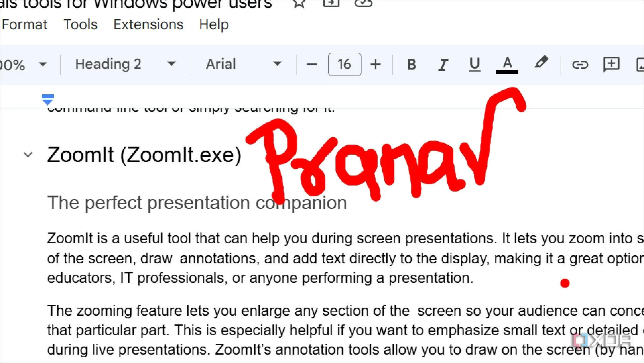Open the Format menu
Screen dimensions: 644x363
click(24, 24)
